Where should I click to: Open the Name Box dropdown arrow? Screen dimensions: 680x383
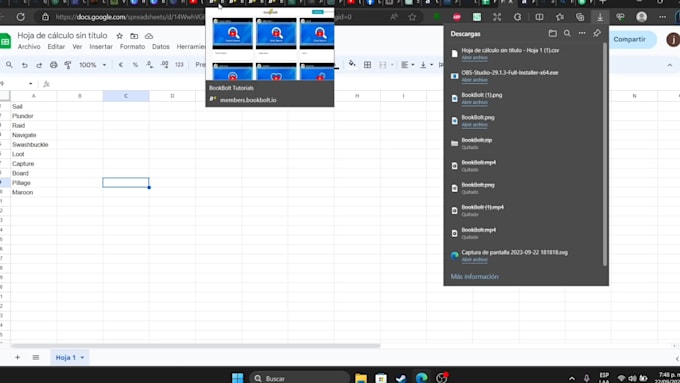30,84
